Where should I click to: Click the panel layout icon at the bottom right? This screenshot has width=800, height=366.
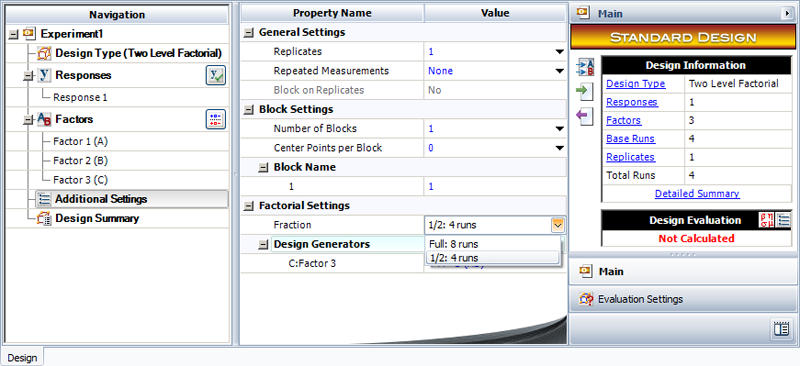click(782, 329)
